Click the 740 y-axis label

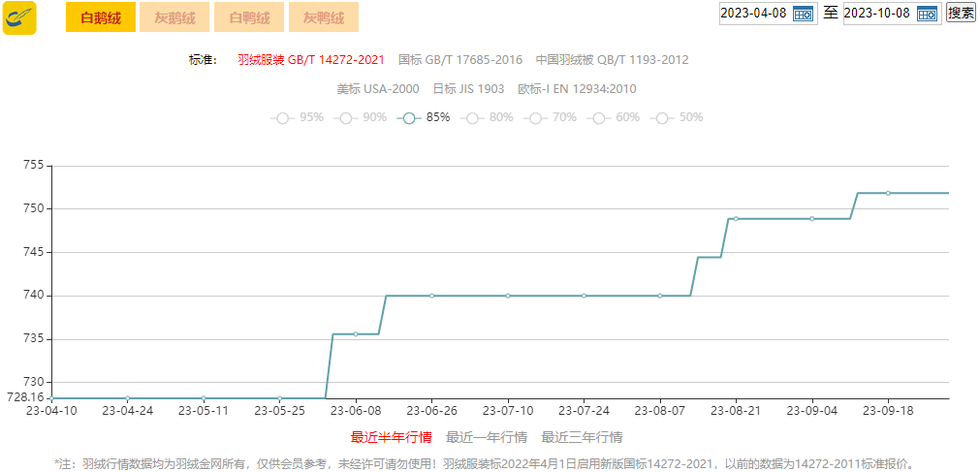[x=34, y=296]
